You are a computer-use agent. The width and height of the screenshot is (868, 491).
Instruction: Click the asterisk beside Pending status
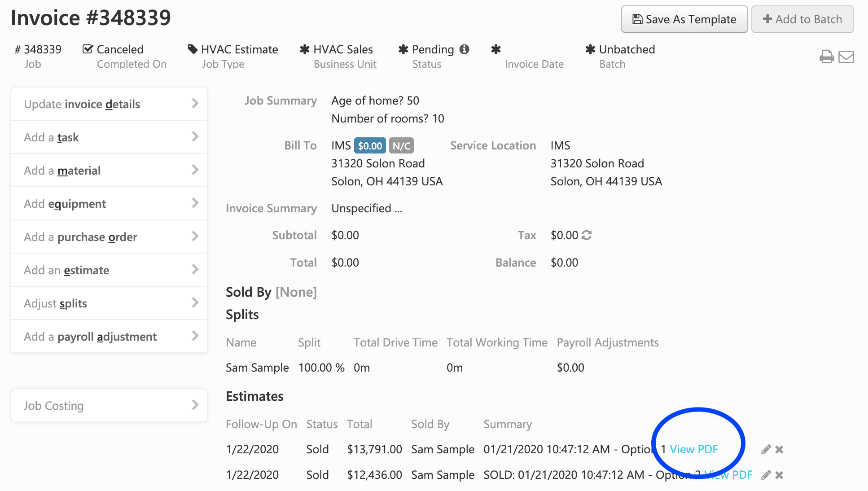[x=403, y=49]
